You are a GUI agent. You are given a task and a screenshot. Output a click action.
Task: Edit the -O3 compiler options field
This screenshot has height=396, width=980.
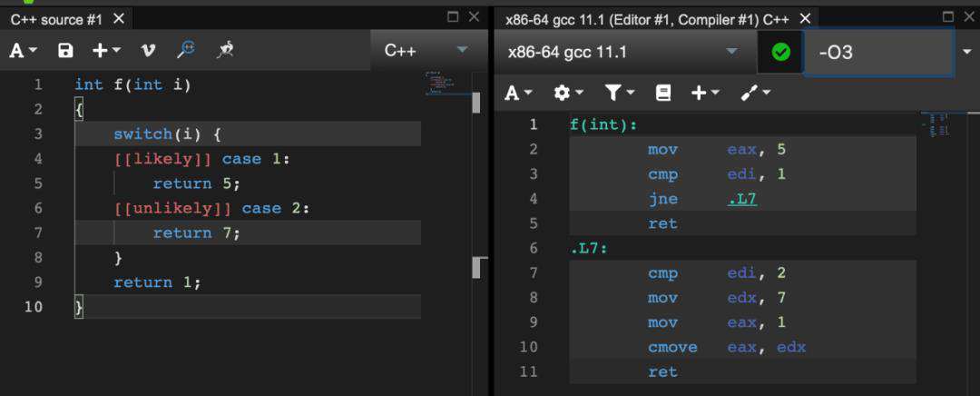(878, 52)
